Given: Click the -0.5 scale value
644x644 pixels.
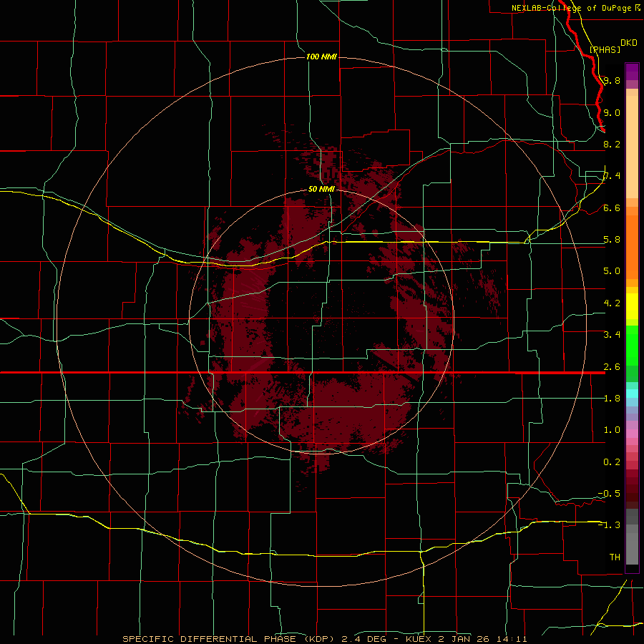Looking at the screenshot, I should click(x=609, y=494).
